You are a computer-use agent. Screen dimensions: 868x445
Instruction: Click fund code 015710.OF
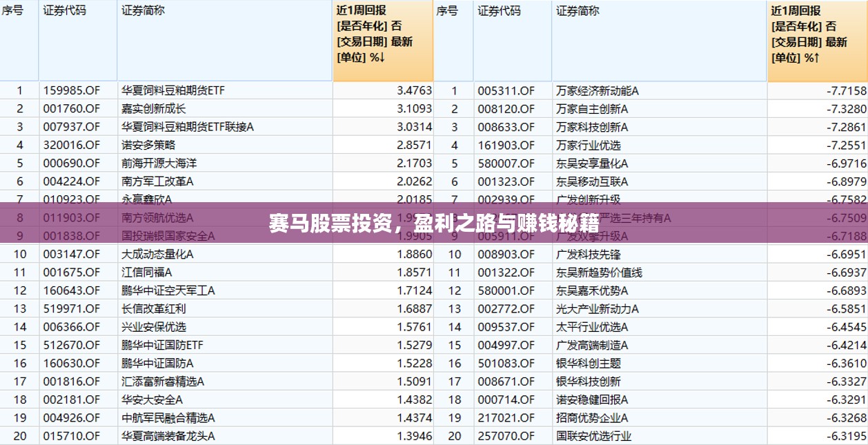[x=72, y=436]
